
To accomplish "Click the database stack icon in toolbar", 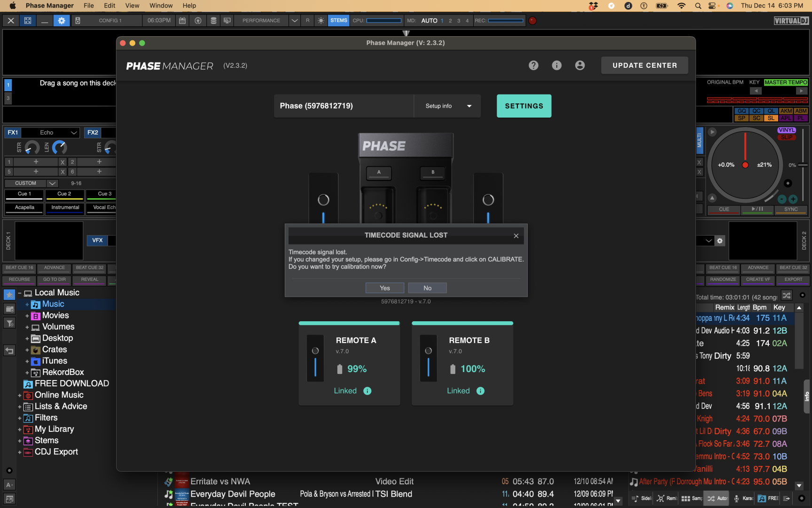I will [213, 21].
